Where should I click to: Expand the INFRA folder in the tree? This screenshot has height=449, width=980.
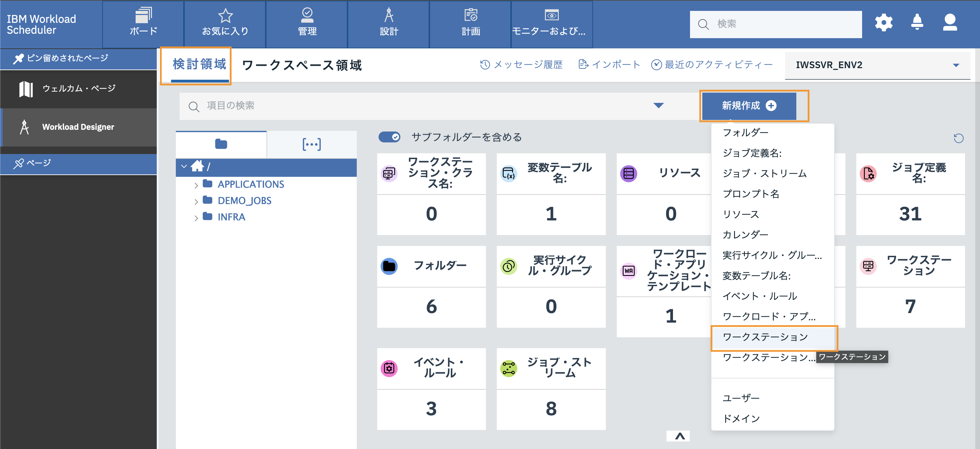196,217
